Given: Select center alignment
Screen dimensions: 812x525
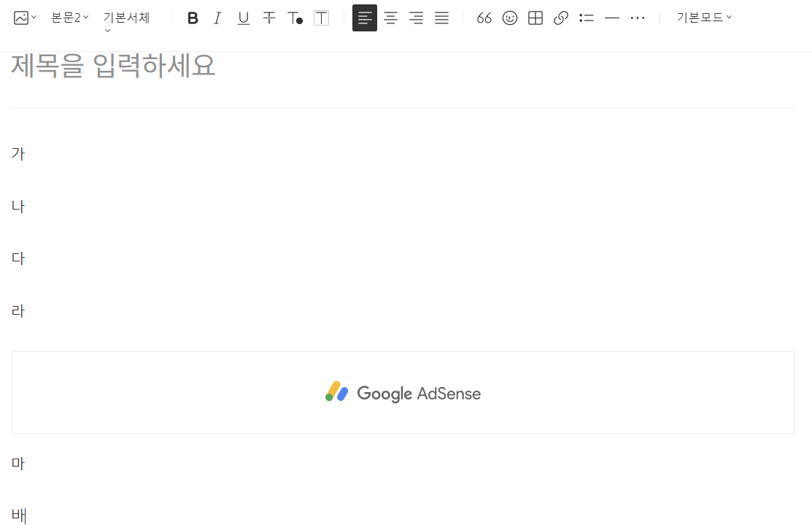Looking at the screenshot, I should click(390, 18).
